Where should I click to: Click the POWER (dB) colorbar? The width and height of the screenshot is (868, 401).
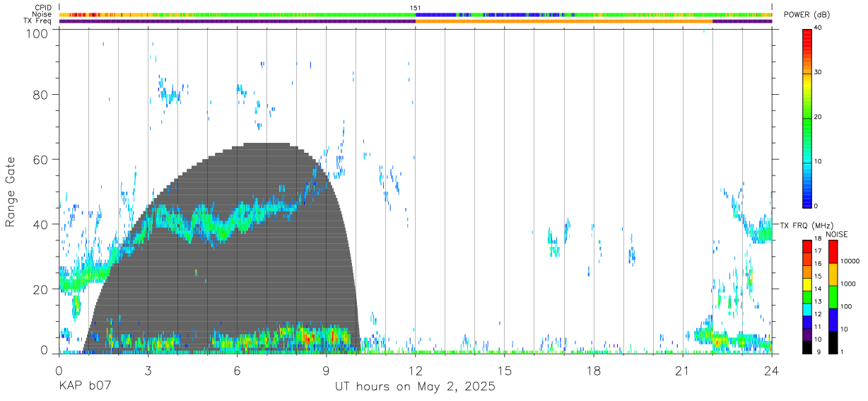point(807,117)
